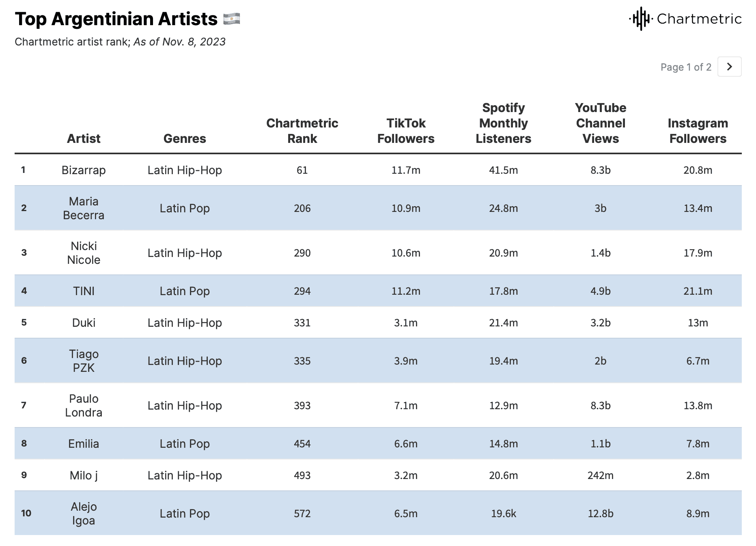The image size is (756, 546).
Task: Select Alejo Igoa's rank number 572
Action: [x=302, y=513]
